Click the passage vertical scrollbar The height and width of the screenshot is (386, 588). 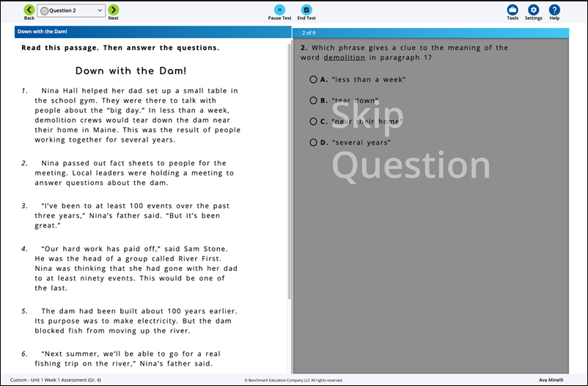pos(289,171)
